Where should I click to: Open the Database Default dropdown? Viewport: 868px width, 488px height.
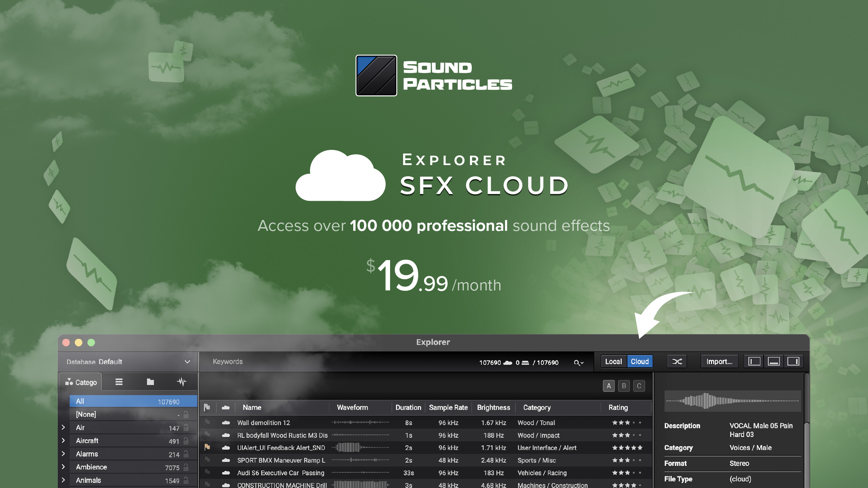point(188,362)
